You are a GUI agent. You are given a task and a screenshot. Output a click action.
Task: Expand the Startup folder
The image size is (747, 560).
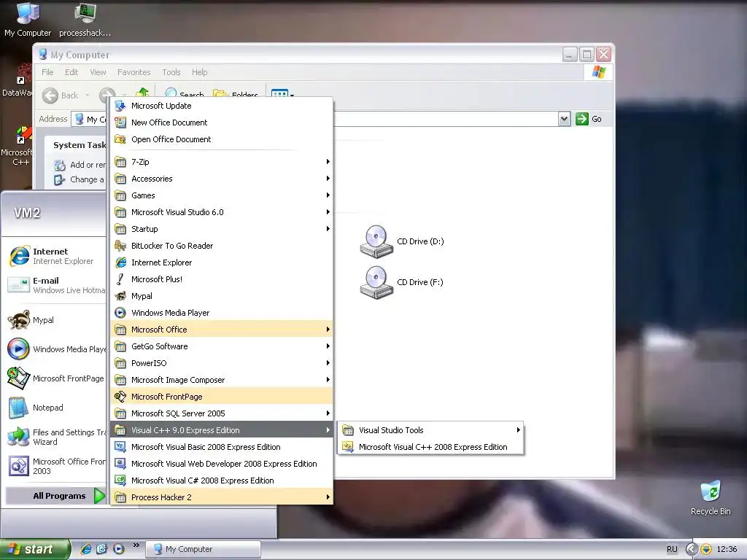coord(222,229)
